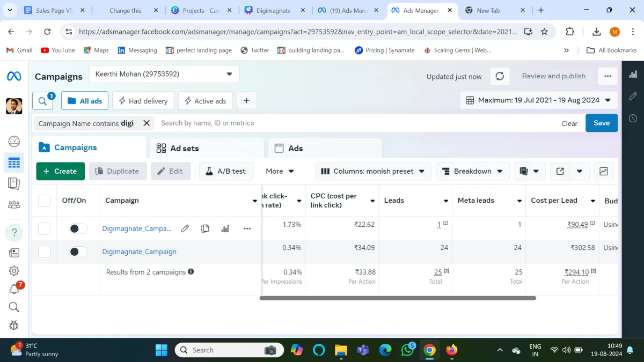Click the profile avatar in left sidebar
This screenshot has width=644, height=362.
click(x=14, y=106)
